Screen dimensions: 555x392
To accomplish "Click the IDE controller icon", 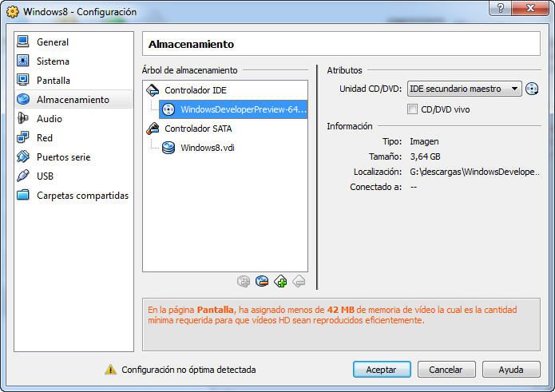I will [x=153, y=90].
